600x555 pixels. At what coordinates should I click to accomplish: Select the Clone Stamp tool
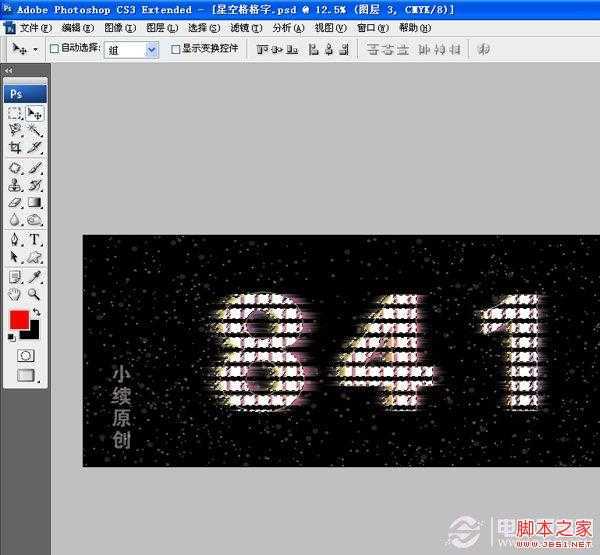(x=15, y=185)
